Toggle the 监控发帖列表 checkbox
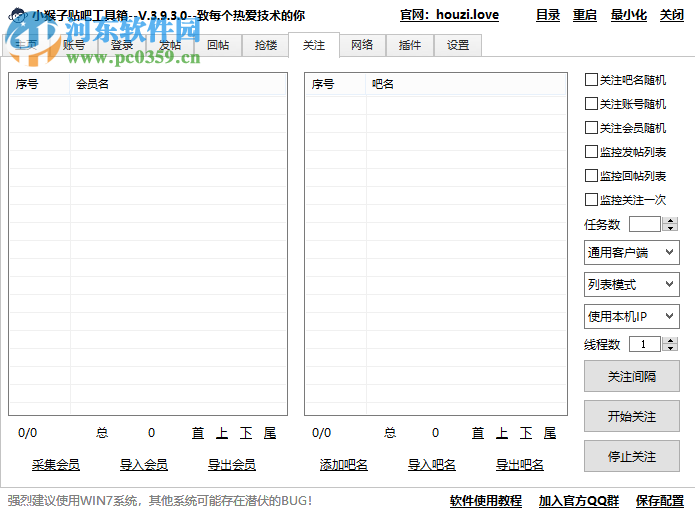The height and width of the screenshot is (514, 695). tap(591, 152)
